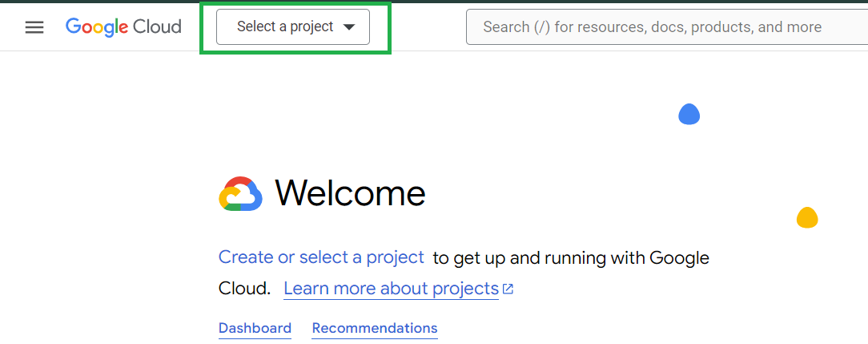Click the Welcome heading text
This screenshot has width=868, height=344.
coord(350,193)
